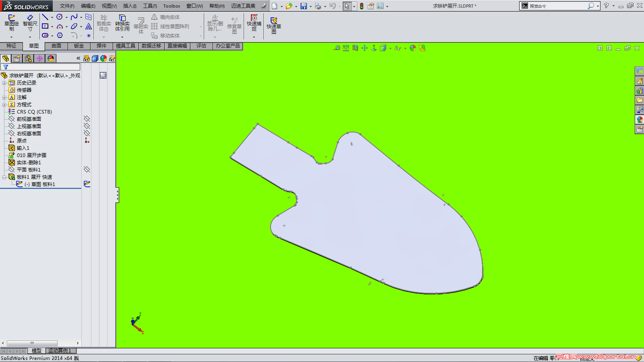The height and width of the screenshot is (362, 644).
Task: Toggle visibility of 前视基准面 plane
Action: pyautogui.click(x=87, y=119)
